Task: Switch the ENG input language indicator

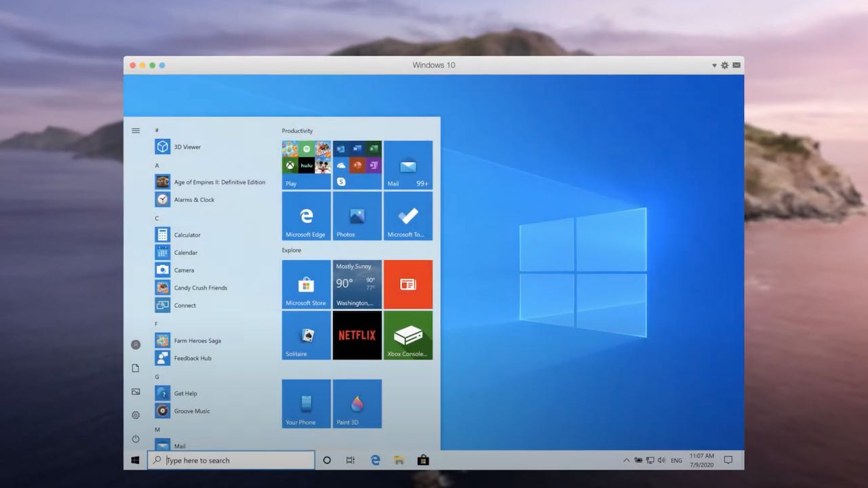Action: click(677, 460)
